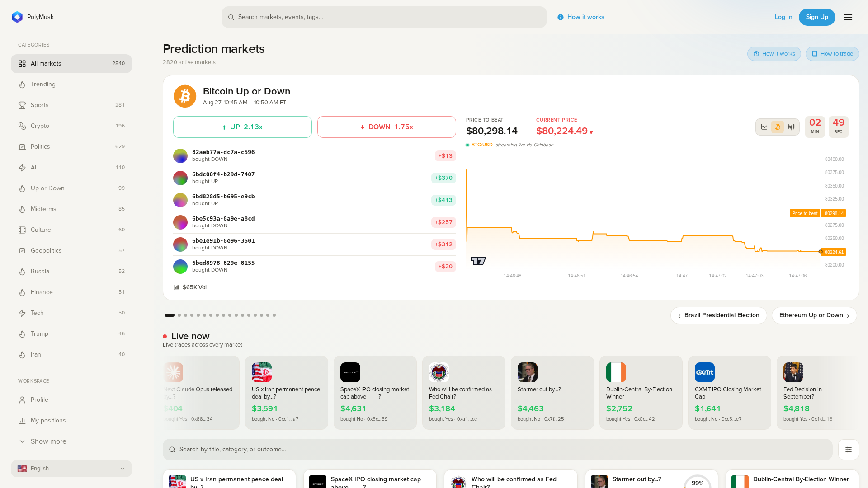Click the Midterms flame icon
This screenshot has width=868, height=488.
[22, 209]
